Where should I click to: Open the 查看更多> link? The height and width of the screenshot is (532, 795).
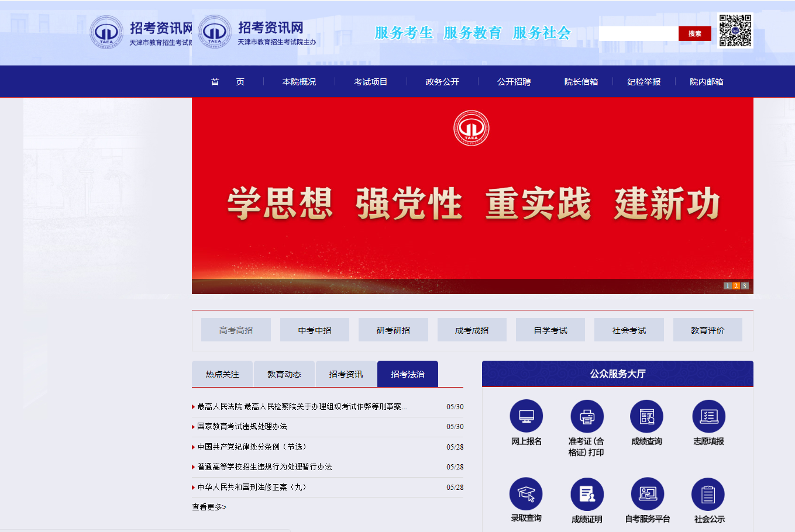pos(209,507)
